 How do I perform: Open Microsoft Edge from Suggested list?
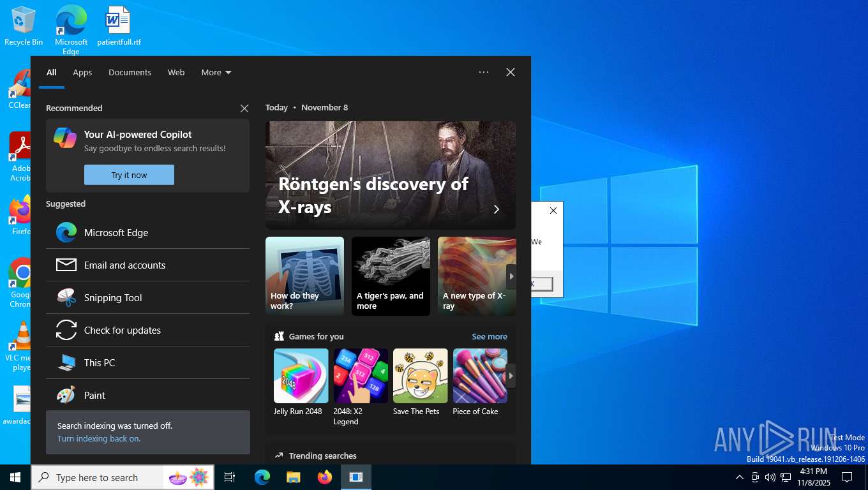147,233
